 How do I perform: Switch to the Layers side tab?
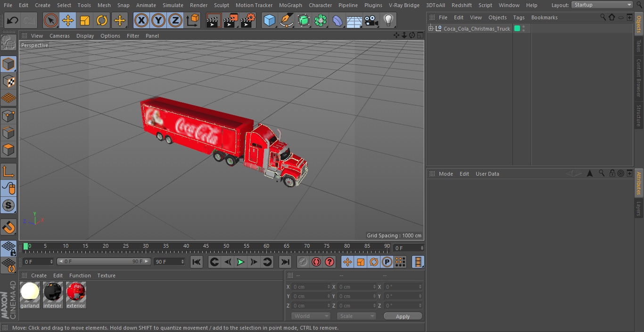point(639,209)
